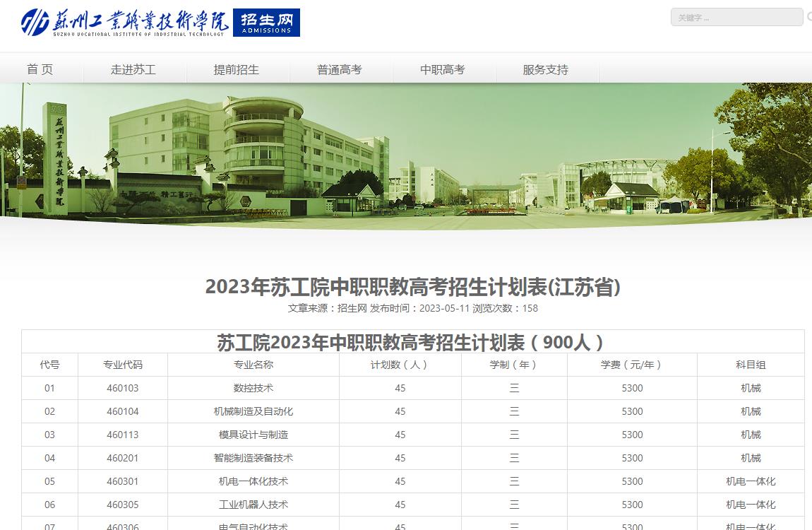Click the major code 460113
Screen dimensions: 812x530
[123, 435]
